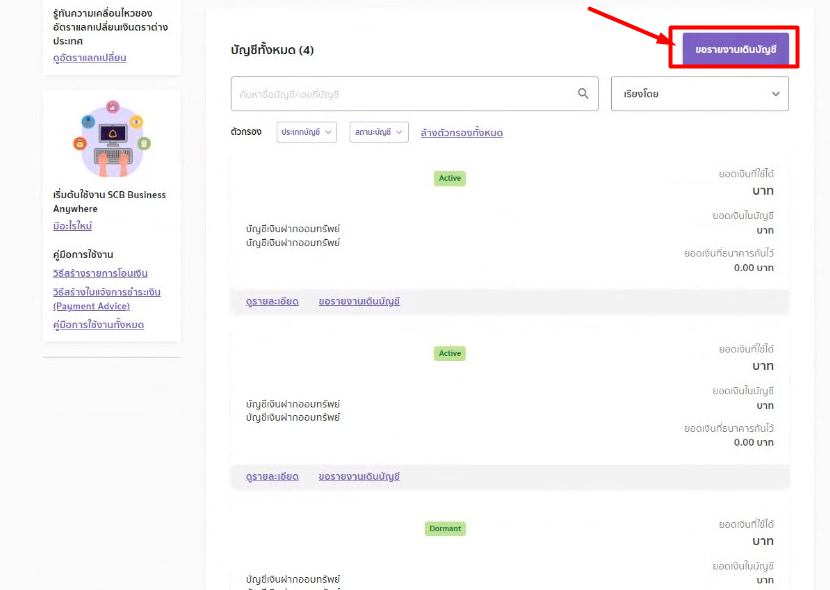Click คู่มือการใช้งาน section heading
The width and height of the screenshot is (830, 590).
click(83, 255)
